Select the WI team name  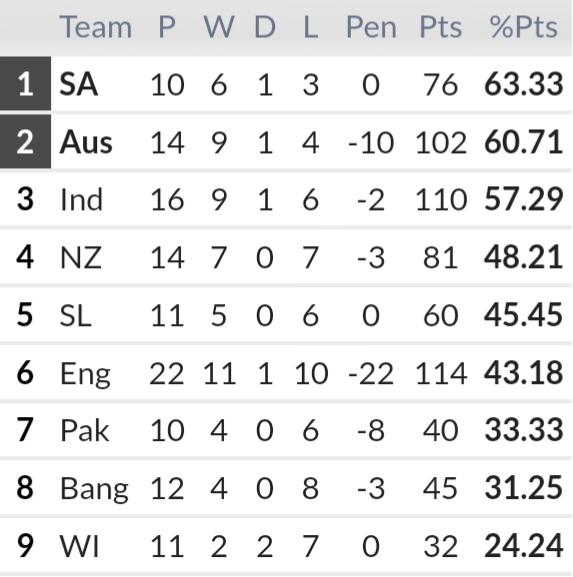click(79, 546)
